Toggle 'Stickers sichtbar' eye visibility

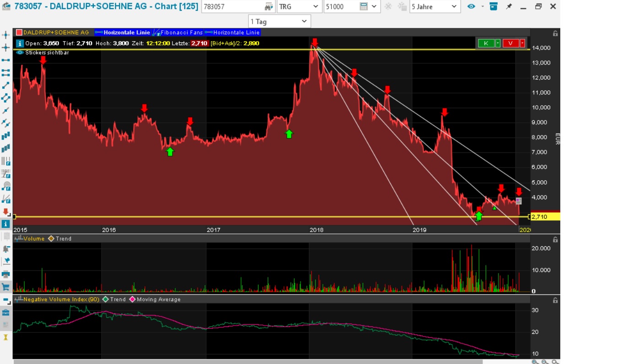[x=20, y=53]
